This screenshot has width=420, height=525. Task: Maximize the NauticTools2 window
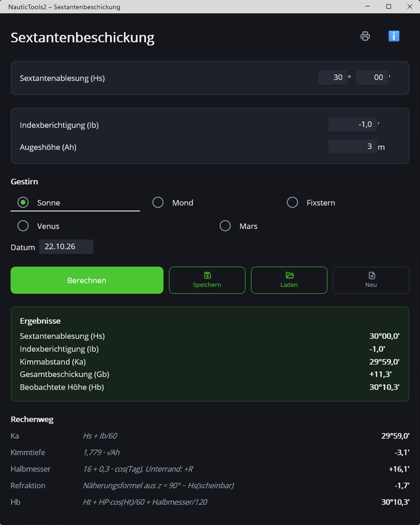(x=388, y=7)
